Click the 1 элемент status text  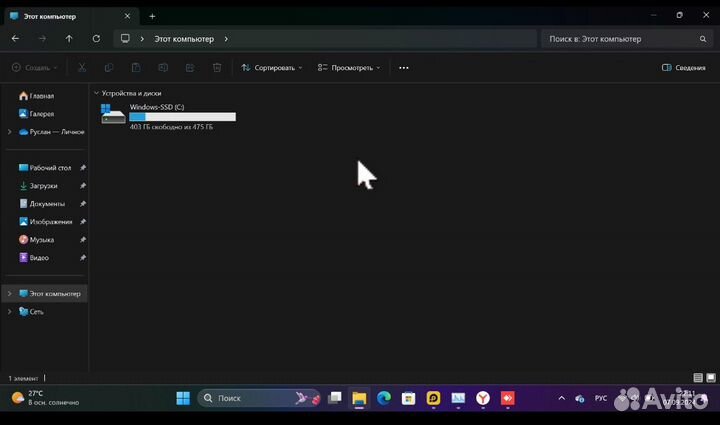click(x=23, y=378)
